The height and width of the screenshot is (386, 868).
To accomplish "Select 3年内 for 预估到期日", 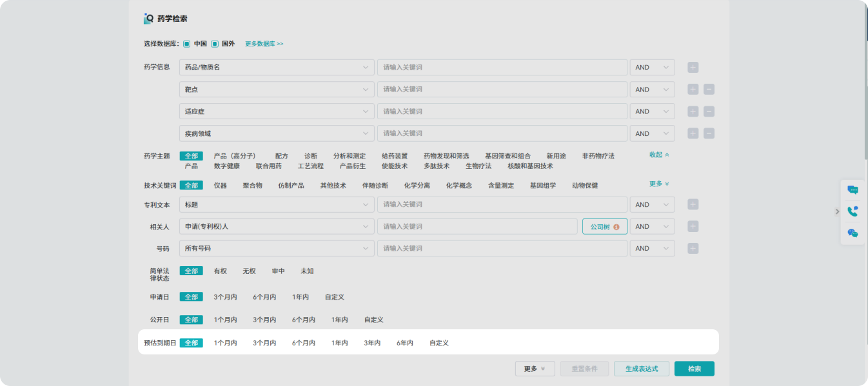I will click(372, 343).
